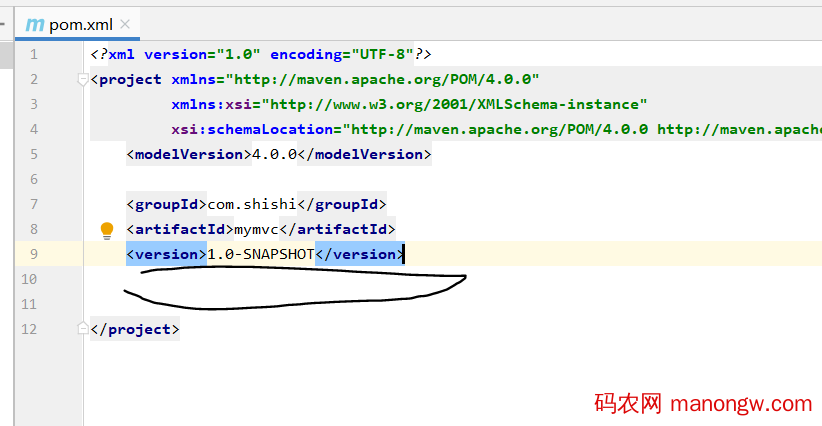Click line number 5 in gutter
Viewport: 822px width, 426px height.
coord(34,155)
